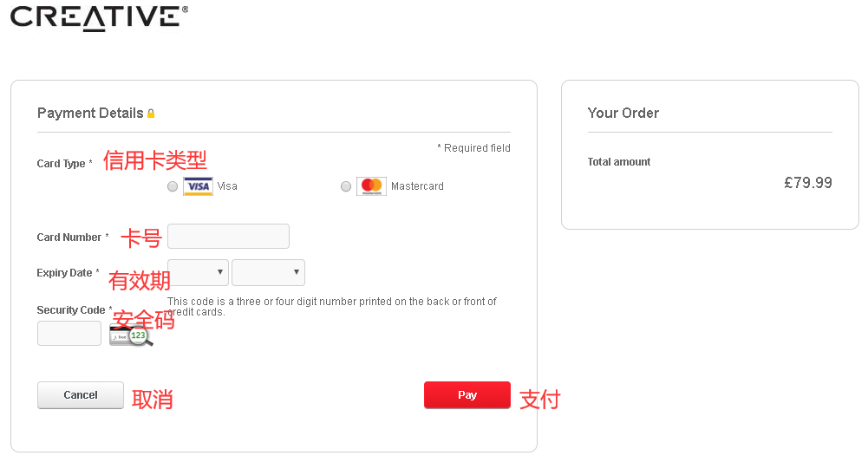Click the Creative logo
The width and height of the screenshot is (868, 462).
click(x=99, y=17)
